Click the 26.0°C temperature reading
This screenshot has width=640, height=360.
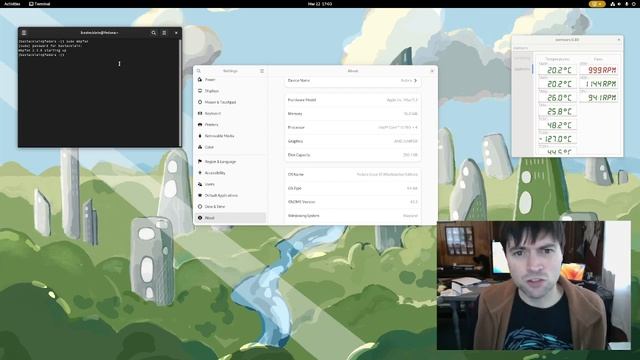(x=558, y=98)
